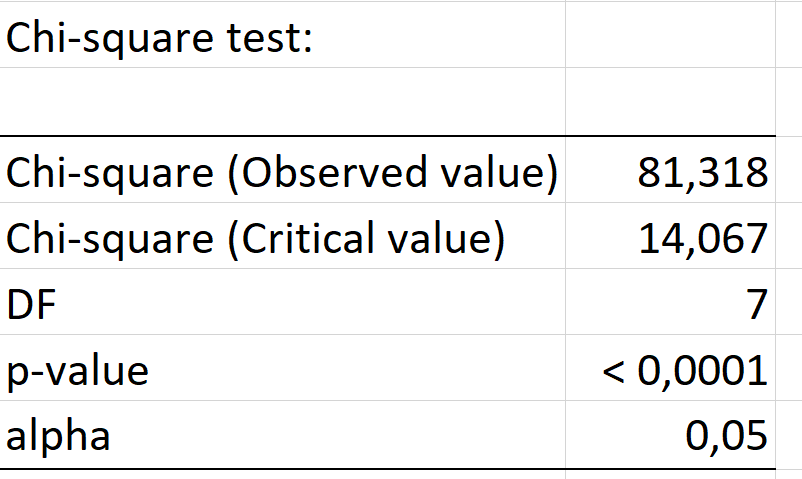This screenshot has width=802, height=479.
Task: Click the cell with DF value 7
Action: (x=671, y=302)
